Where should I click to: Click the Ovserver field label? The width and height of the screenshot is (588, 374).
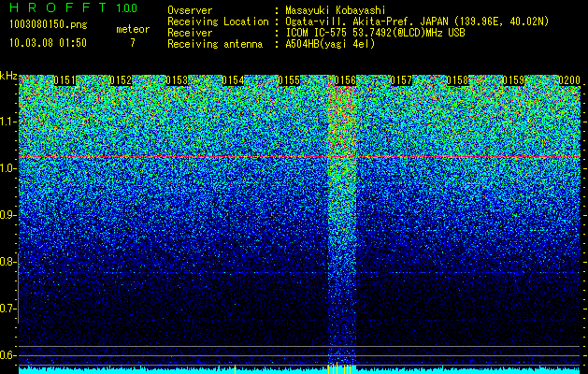190,10
